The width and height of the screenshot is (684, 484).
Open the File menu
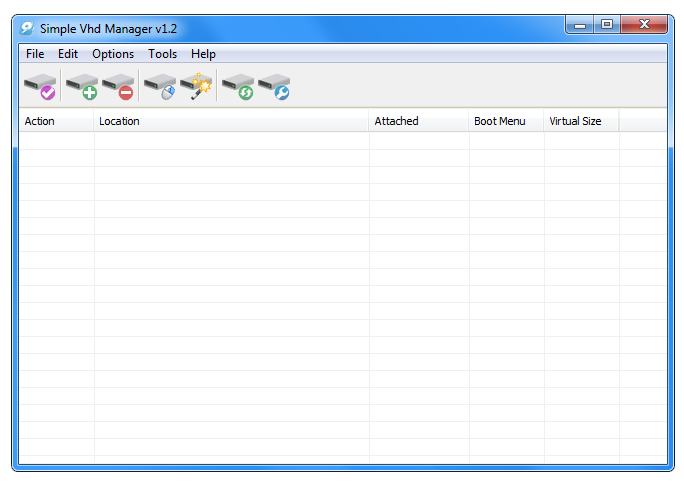click(35, 54)
